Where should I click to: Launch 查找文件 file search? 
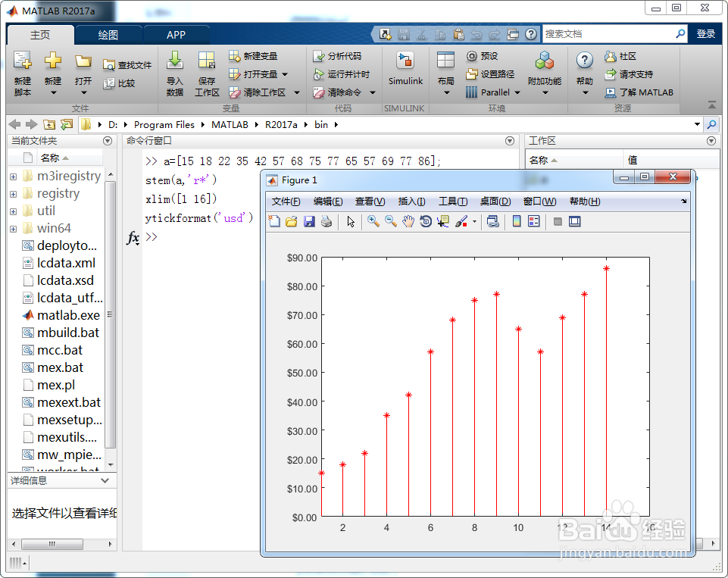[127, 65]
